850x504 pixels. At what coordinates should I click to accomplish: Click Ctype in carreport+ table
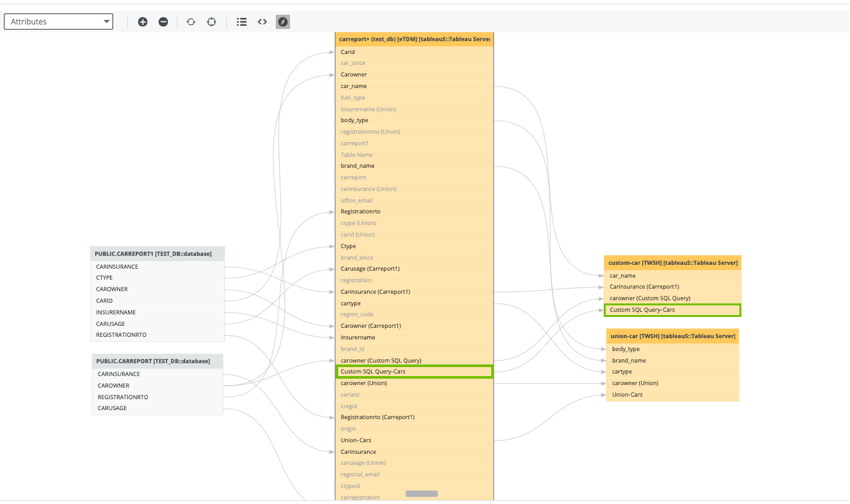click(x=415, y=246)
